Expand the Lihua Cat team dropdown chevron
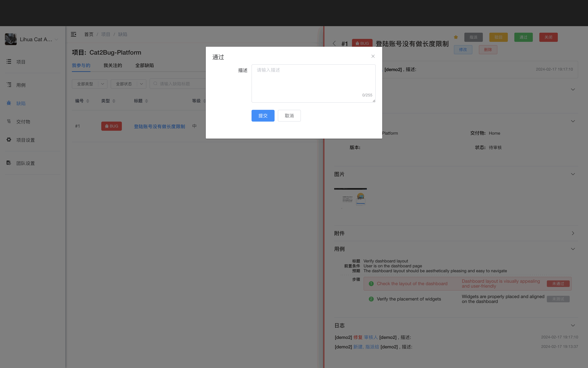This screenshot has height=368, width=588. [57, 39]
